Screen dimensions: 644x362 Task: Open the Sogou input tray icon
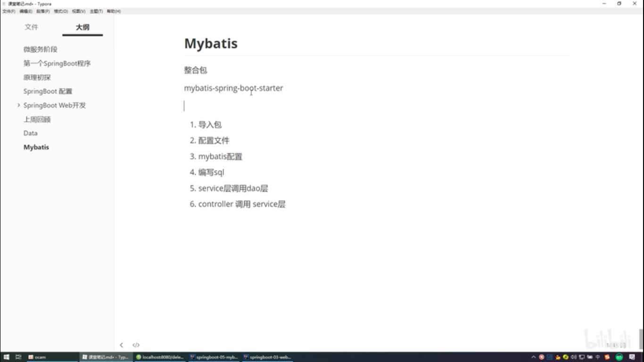607,357
